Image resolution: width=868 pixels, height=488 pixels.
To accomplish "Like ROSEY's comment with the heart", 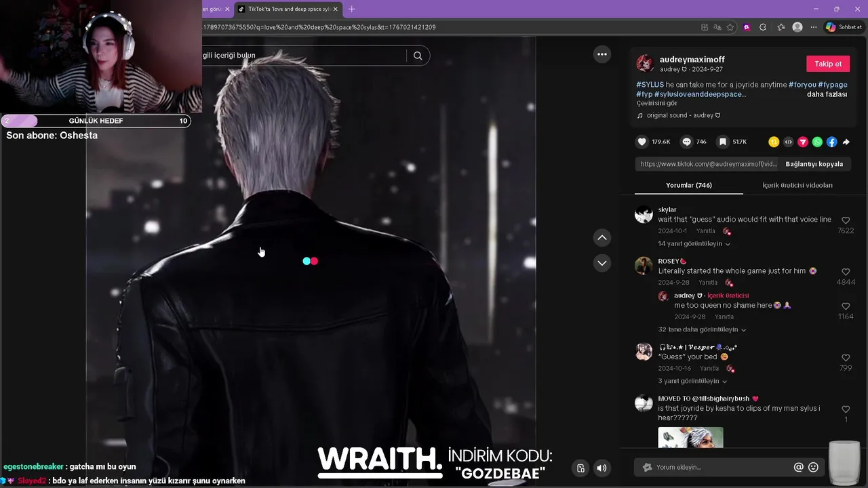I will pos(846,272).
